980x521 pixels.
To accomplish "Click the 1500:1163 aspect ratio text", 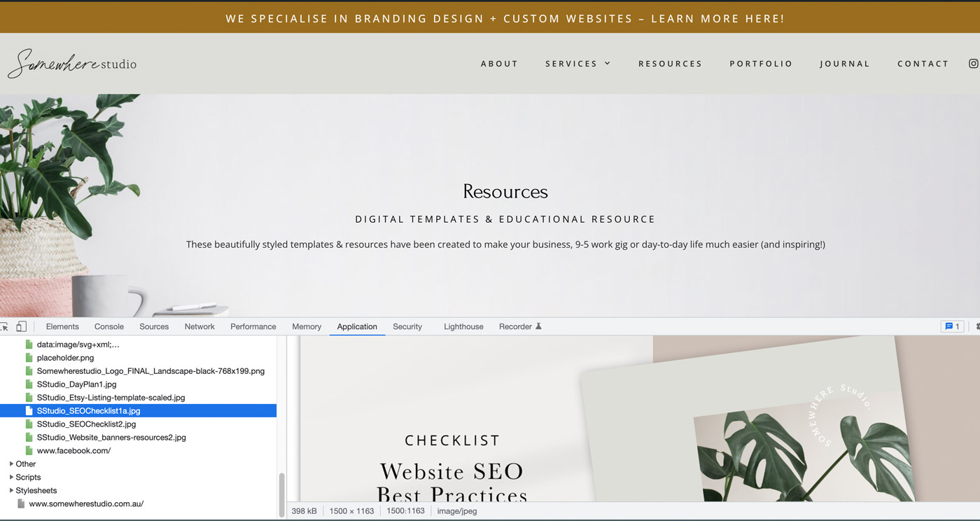I will 406,511.
